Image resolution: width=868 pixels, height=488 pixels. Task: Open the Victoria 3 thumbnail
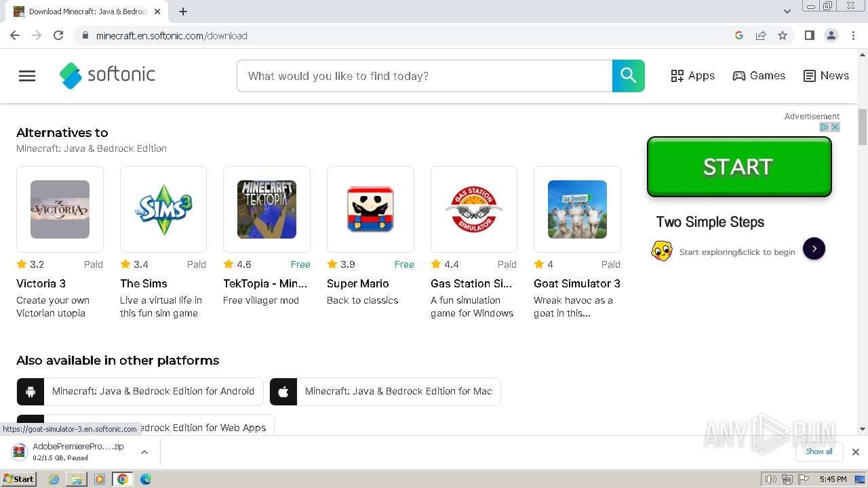[x=60, y=209]
